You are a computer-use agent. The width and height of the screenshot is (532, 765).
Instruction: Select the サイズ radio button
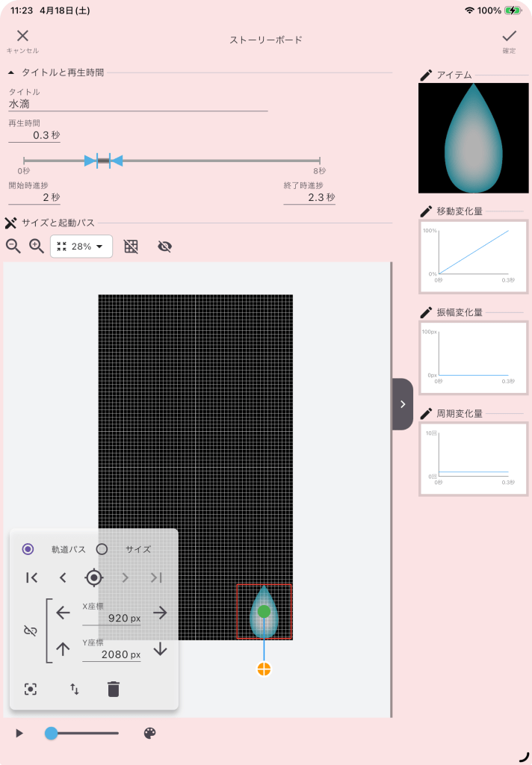coord(102,549)
